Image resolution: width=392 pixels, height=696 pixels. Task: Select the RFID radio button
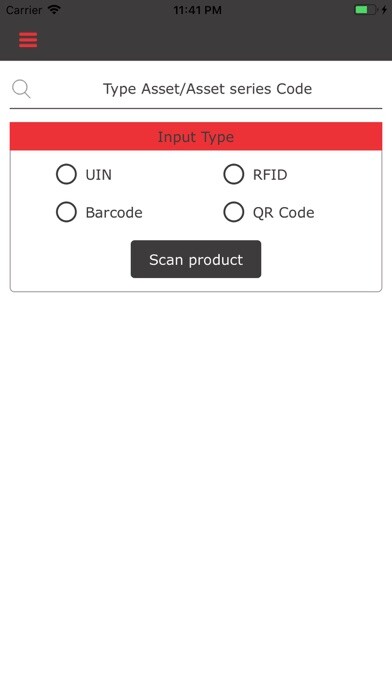(x=234, y=174)
